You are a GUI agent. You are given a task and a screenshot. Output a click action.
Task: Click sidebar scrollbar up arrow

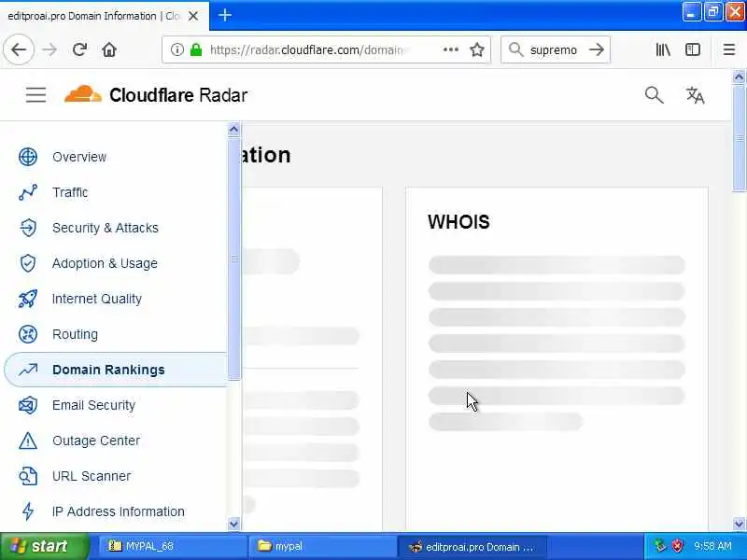[233, 129]
